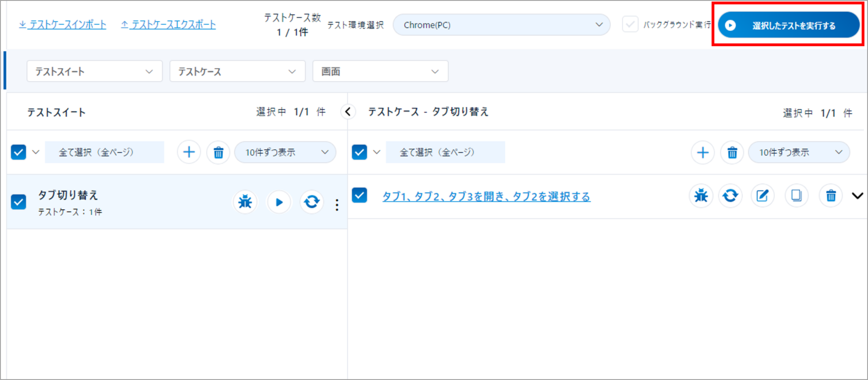Refresh the タブ切り替え test suite
Image resolution: width=868 pixels, height=380 pixels.
pyautogui.click(x=311, y=202)
